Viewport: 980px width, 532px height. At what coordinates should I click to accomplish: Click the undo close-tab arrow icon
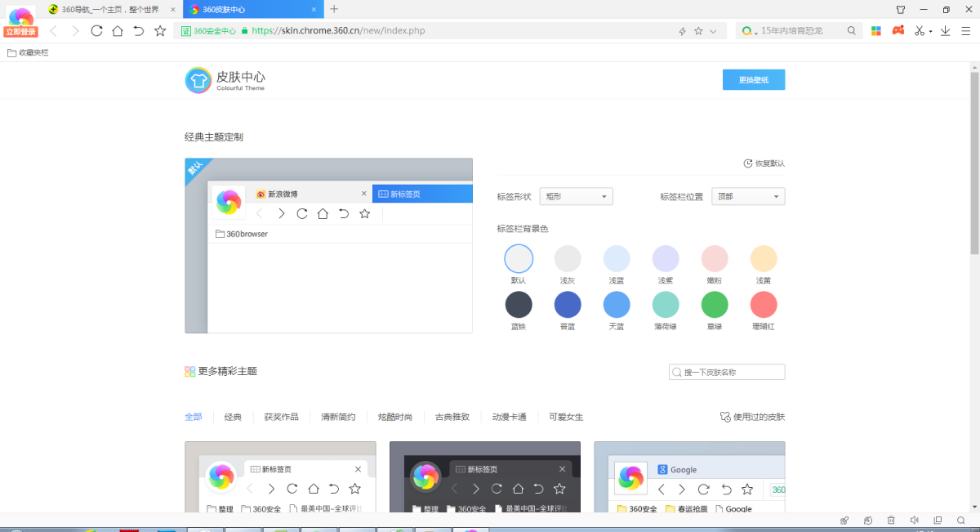[x=139, y=31]
